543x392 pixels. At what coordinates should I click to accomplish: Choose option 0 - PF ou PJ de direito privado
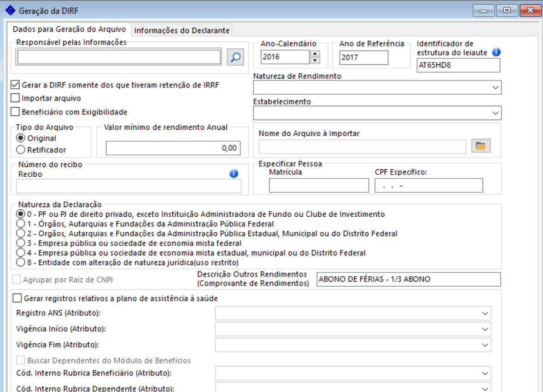pyautogui.click(x=21, y=214)
